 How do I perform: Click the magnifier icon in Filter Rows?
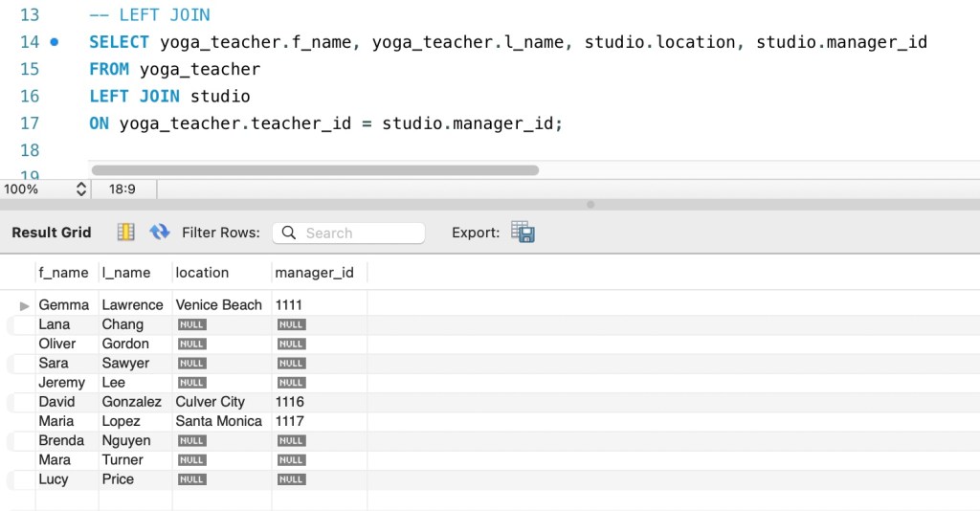point(287,233)
